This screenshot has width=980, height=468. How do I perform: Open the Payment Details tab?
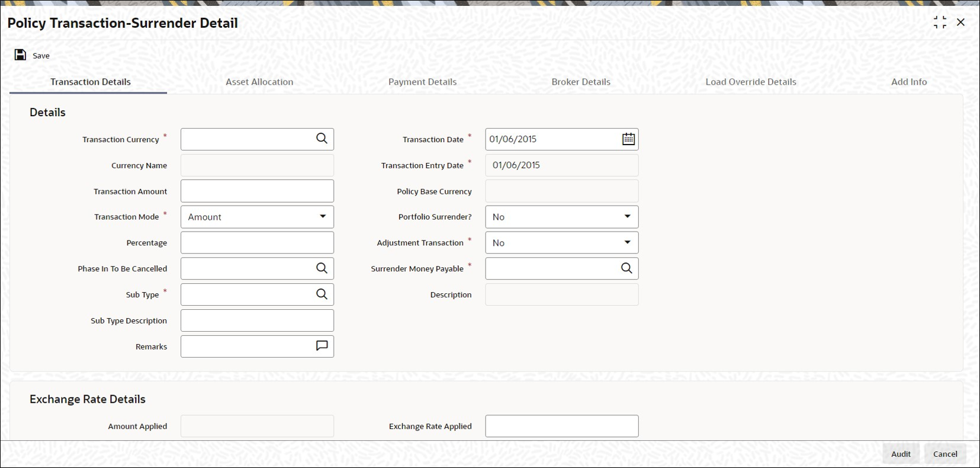(422, 82)
